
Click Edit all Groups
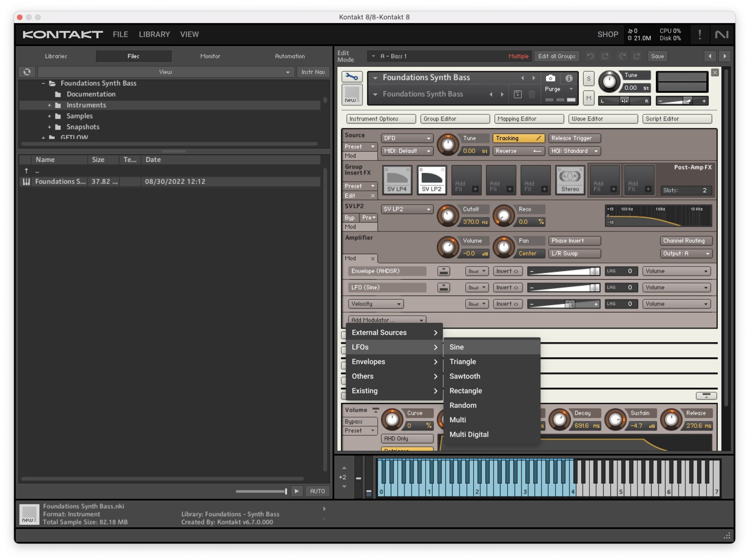[557, 56]
